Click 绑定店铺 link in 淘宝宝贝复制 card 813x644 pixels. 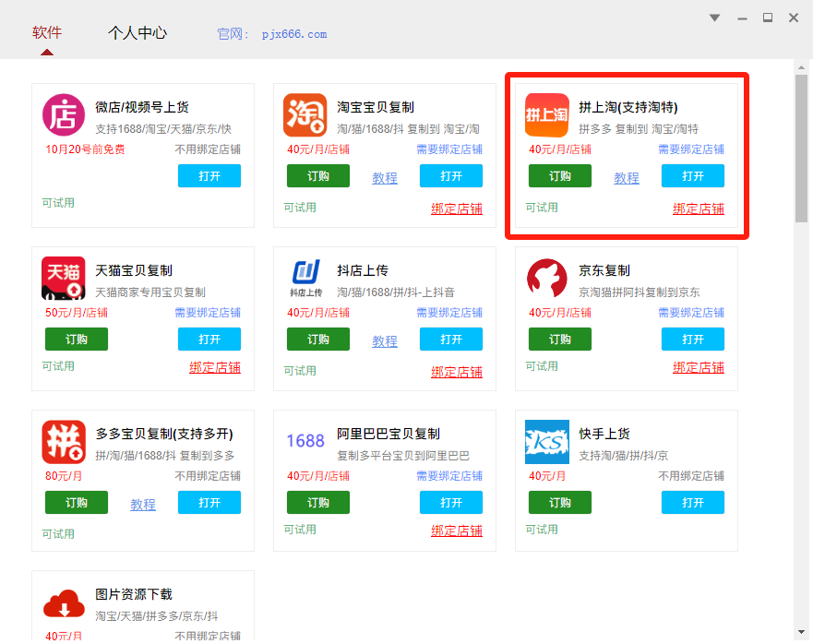pos(457,209)
